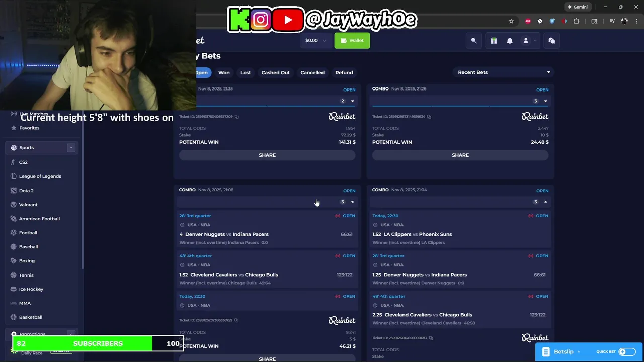Open the search magnifier in Rainbet header
This screenshot has height=362, width=644.
473,41
